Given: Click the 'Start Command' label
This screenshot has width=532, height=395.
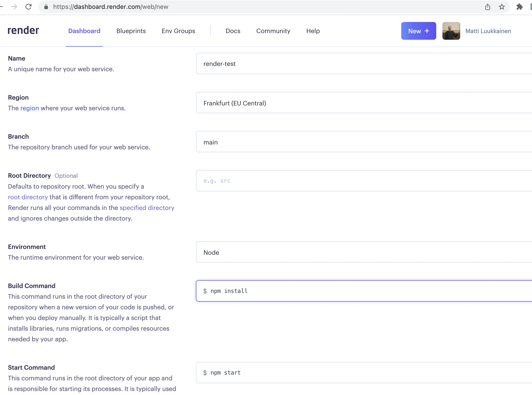Looking at the screenshot, I should tap(31, 367).
